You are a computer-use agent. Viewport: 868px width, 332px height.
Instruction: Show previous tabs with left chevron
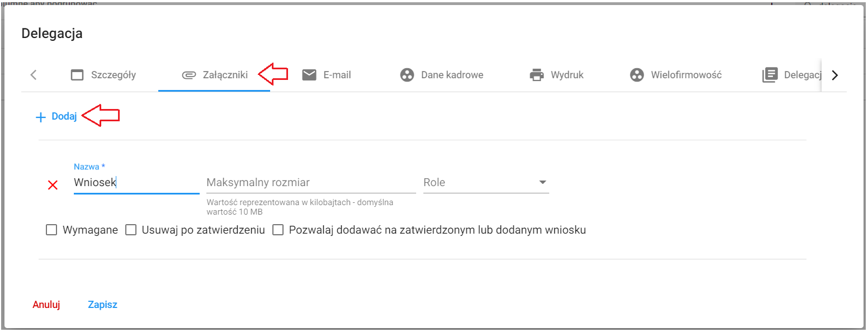(x=34, y=75)
